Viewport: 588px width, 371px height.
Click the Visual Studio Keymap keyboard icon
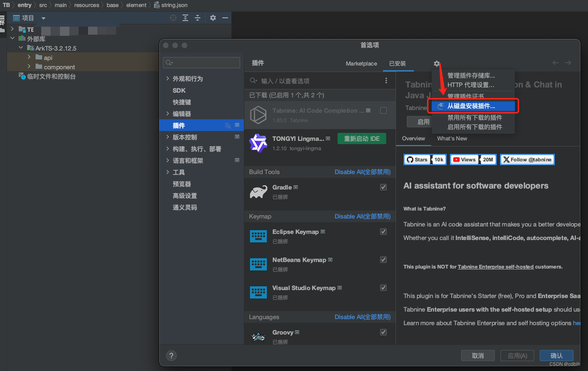pos(258,292)
